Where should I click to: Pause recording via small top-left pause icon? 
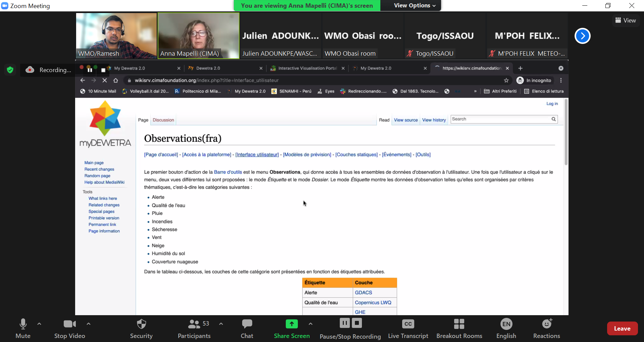click(x=90, y=70)
